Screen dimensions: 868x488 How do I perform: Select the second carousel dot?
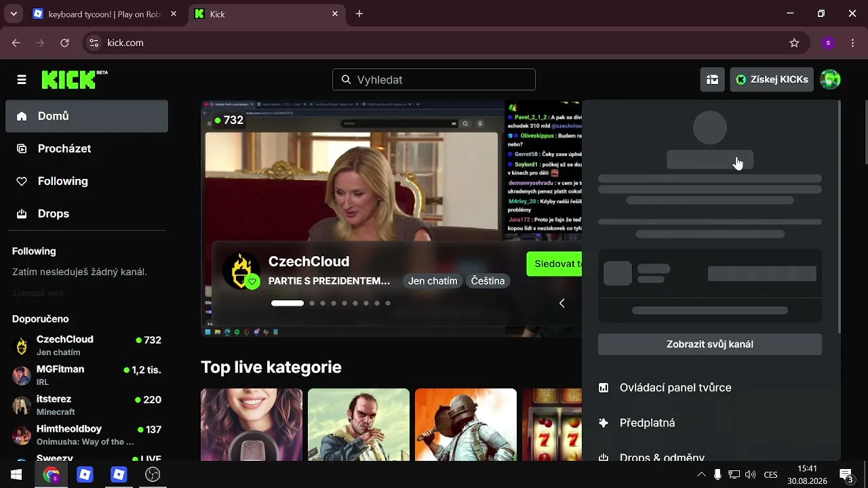pyautogui.click(x=312, y=303)
